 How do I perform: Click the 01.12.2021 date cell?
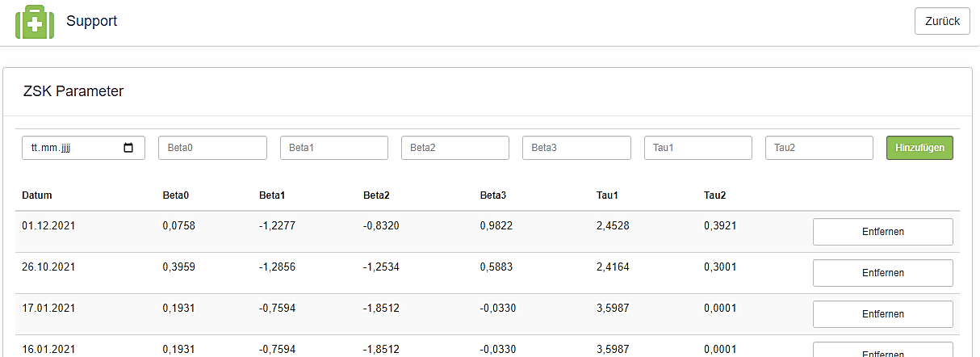coord(48,225)
